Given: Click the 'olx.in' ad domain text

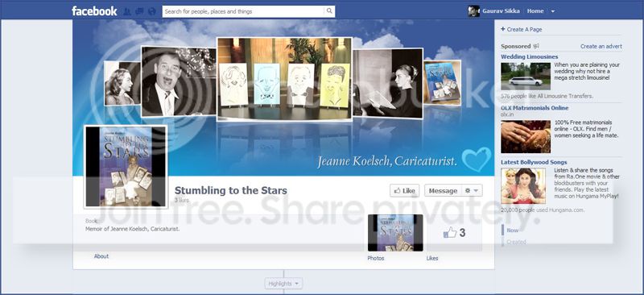Looking at the screenshot, I should click(508, 114).
